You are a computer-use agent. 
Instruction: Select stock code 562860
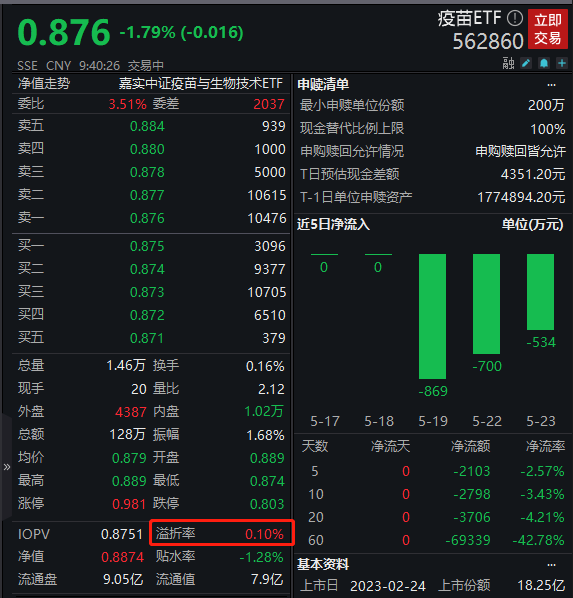point(488,41)
